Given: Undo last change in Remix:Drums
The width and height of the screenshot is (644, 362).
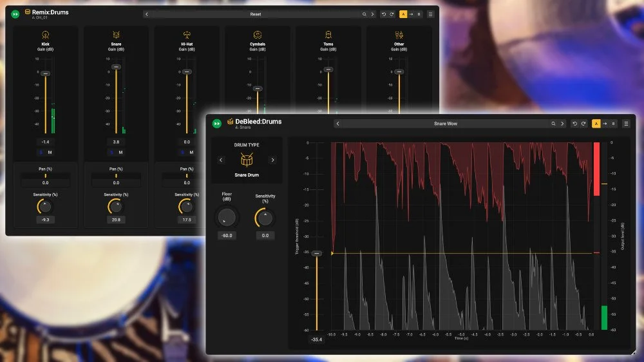Looking at the screenshot, I should click(x=384, y=14).
